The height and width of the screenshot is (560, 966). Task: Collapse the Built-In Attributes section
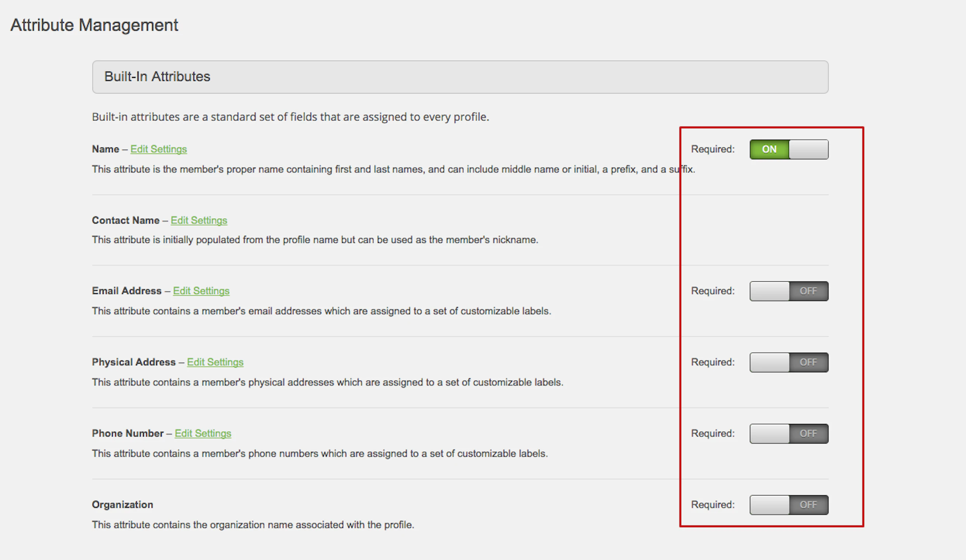(460, 77)
